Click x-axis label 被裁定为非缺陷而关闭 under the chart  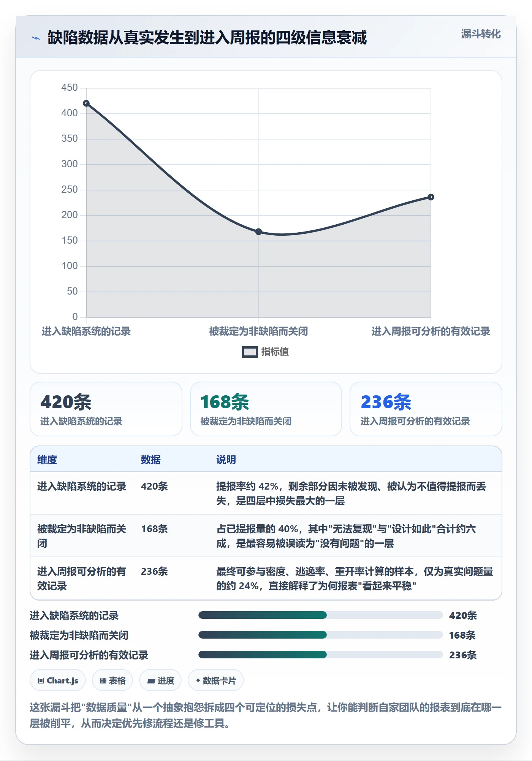tap(258, 331)
